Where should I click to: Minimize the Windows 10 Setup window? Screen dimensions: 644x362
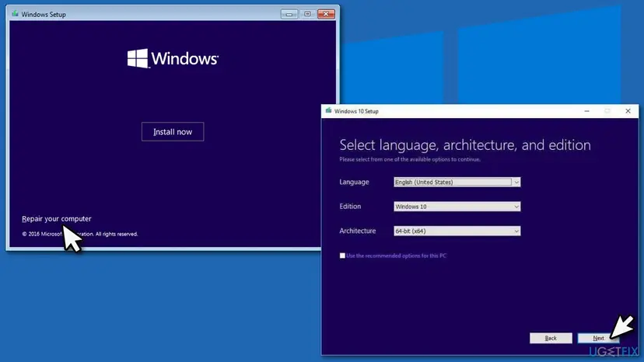click(x=587, y=111)
